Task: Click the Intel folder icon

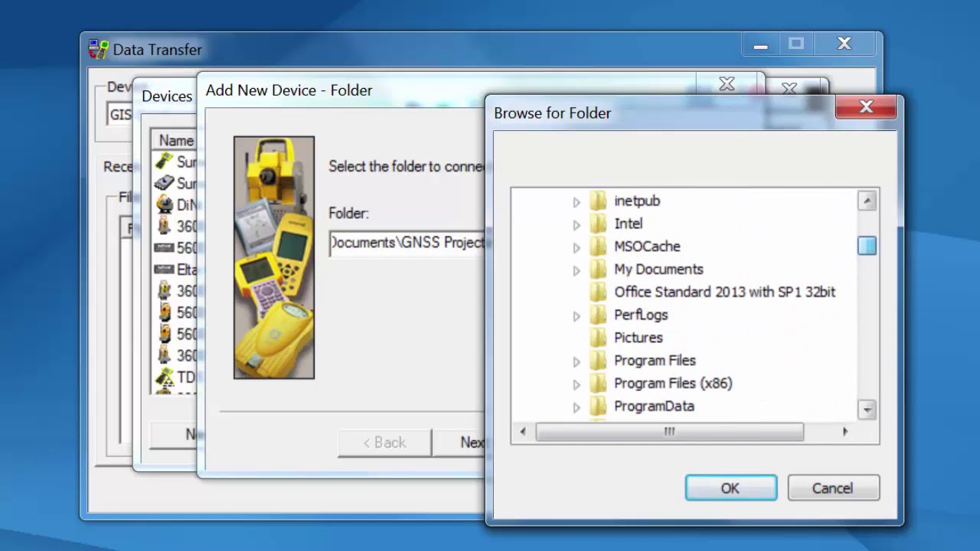Action: pos(598,223)
